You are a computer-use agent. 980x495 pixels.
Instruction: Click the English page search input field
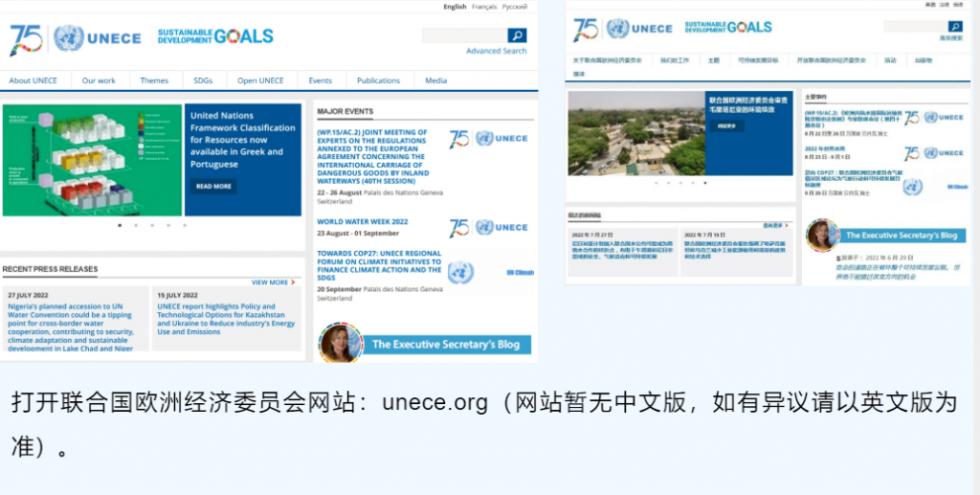[x=464, y=35]
